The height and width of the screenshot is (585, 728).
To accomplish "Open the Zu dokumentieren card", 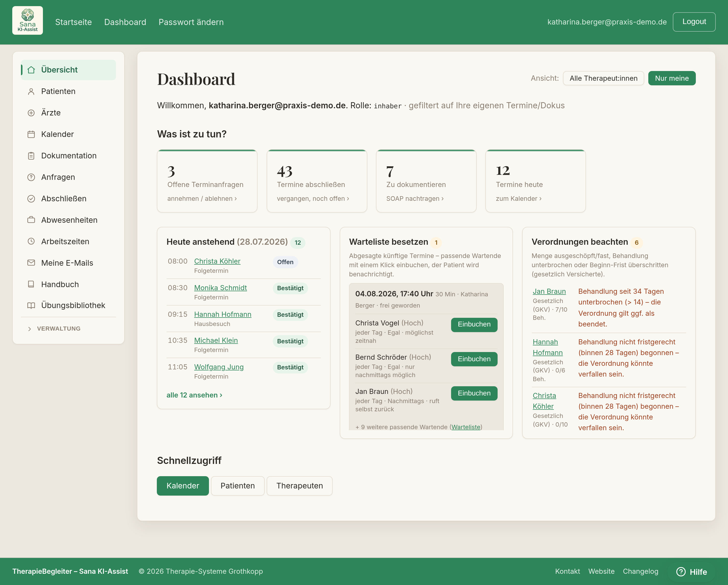I will (426, 181).
